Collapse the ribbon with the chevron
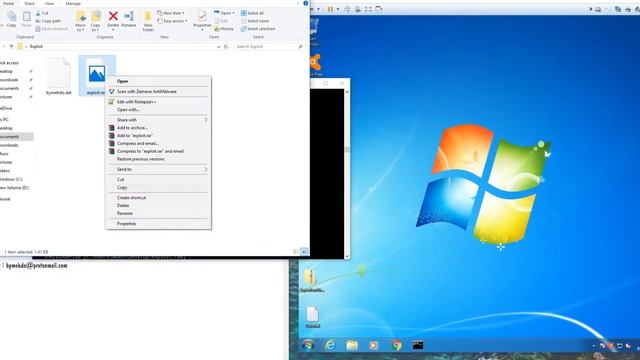This screenshot has height=360, width=640. pos(298,3)
